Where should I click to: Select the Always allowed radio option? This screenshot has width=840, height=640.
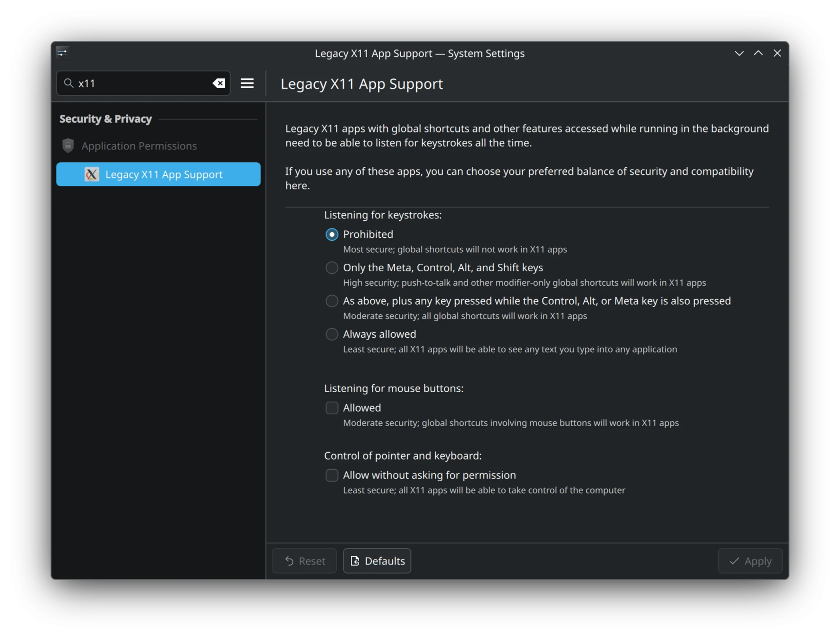point(331,334)
